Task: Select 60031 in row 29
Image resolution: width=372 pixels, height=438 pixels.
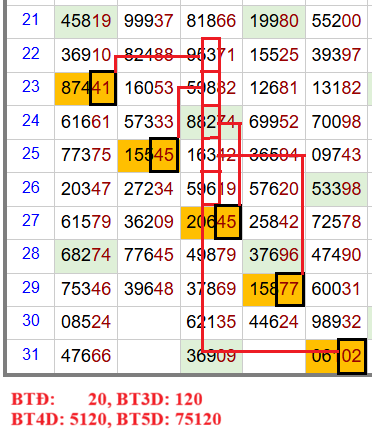Action: tap(336, 289)
